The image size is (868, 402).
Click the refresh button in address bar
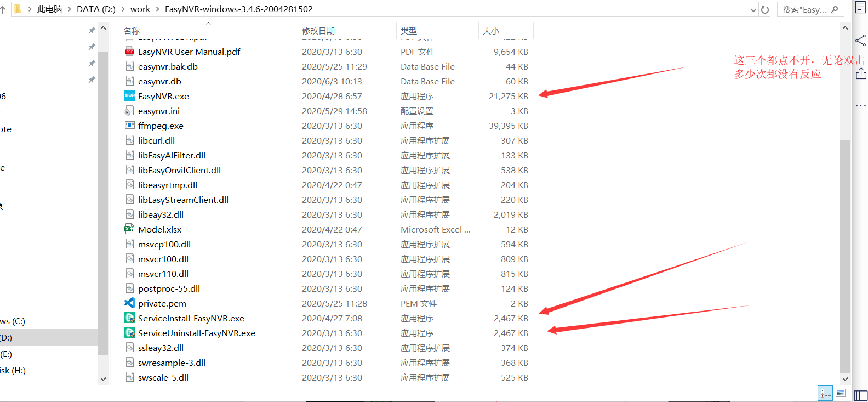click(765, 9)
